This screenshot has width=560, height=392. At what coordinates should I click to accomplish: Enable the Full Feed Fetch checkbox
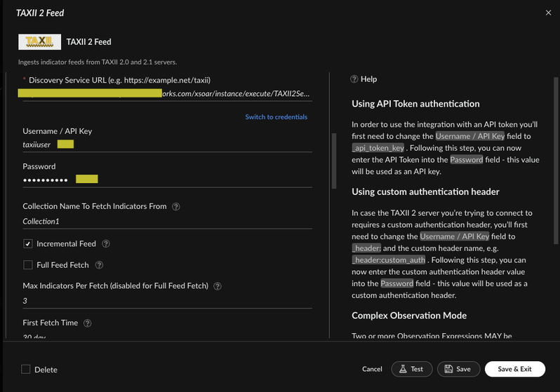[x=28, y=265]
